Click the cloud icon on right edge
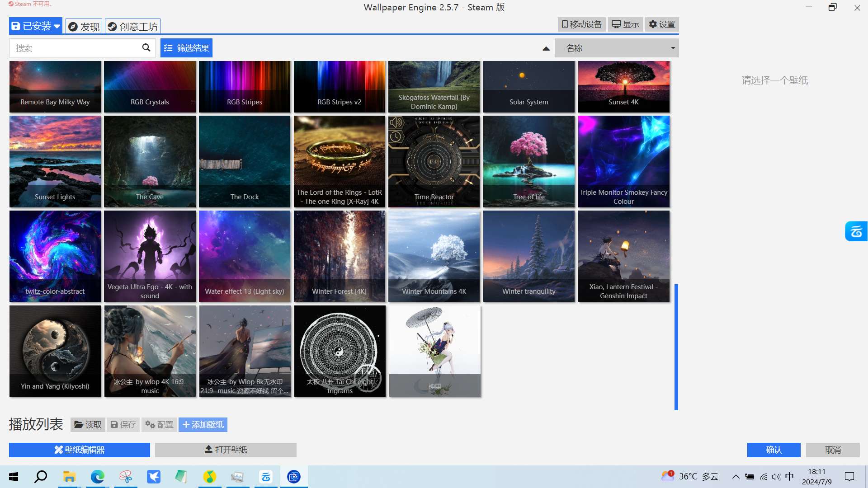The width and height of the screenshot is (868, 488). tap(856, 231)
